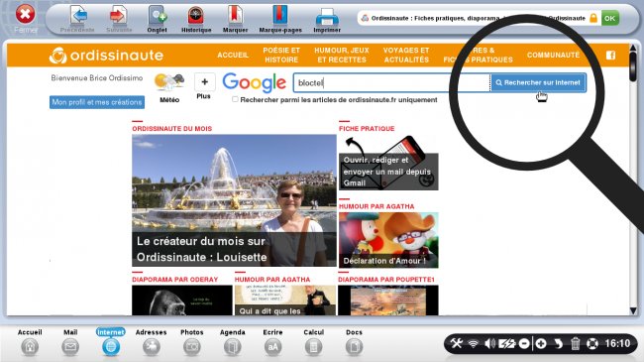Go to the Accueil home icon
Viewport: 644px width, 362px height.
(30, 347)
